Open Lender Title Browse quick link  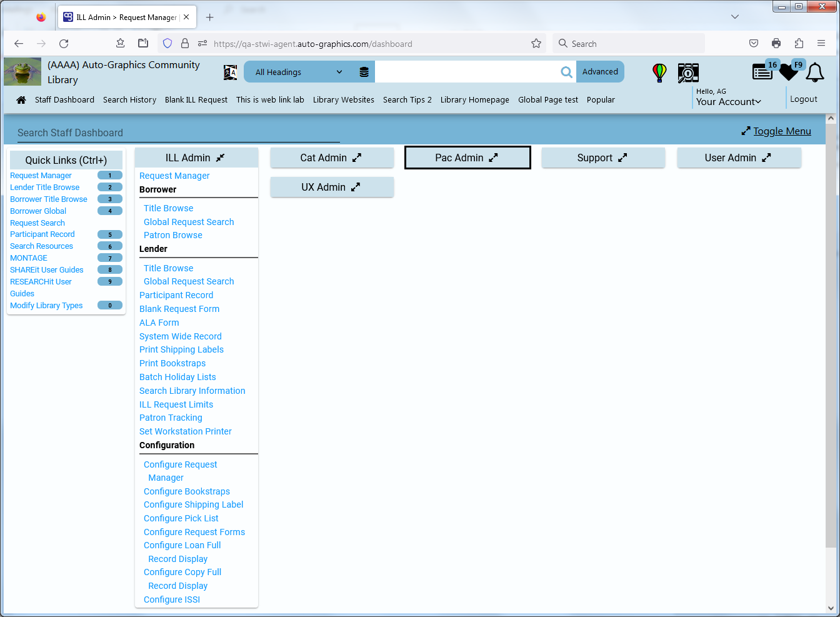pyautogui.click(x=44, y=188)
